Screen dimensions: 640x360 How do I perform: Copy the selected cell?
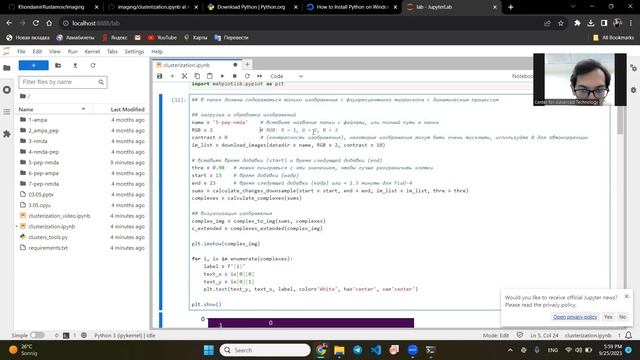click(197, 76)
